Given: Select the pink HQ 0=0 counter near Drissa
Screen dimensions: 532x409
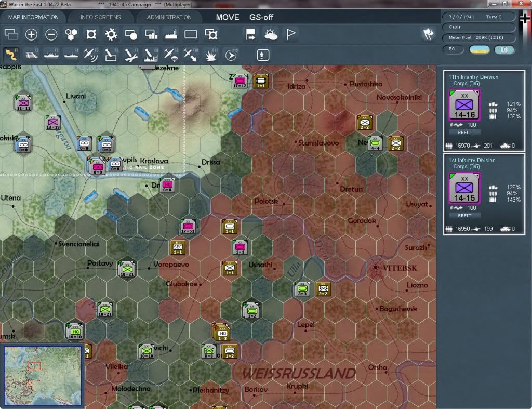Looking at the screenshot, I should point(167,185).
